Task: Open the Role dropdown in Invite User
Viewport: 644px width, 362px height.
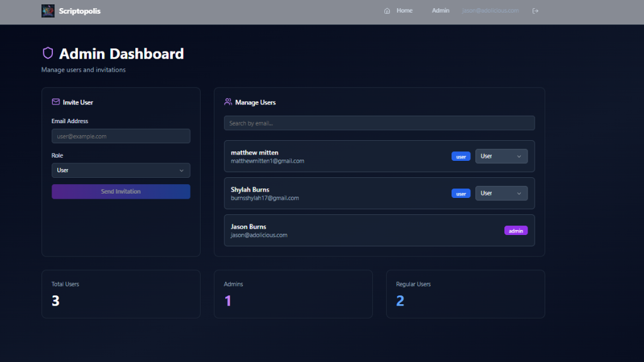Action: click(x=121, y=170)
